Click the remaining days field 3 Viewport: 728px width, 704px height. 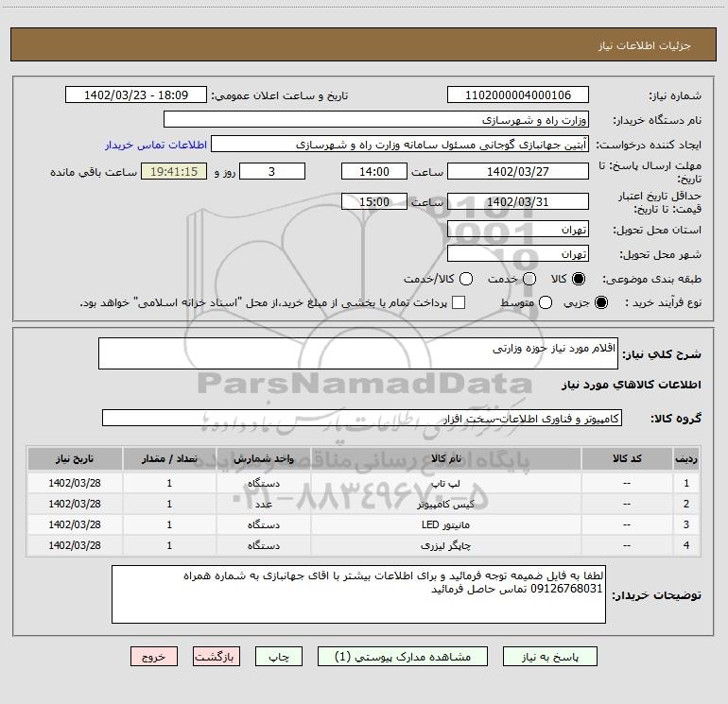click(272, 171)
